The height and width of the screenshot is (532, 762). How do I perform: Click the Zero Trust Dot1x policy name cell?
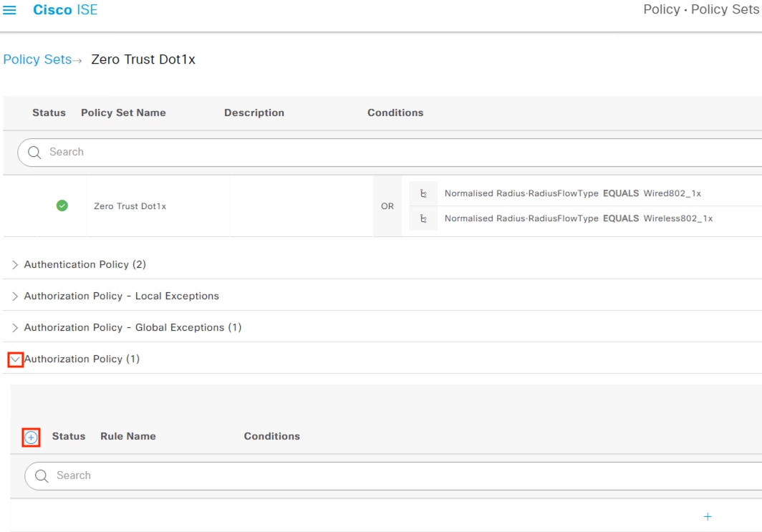[130, 206]
